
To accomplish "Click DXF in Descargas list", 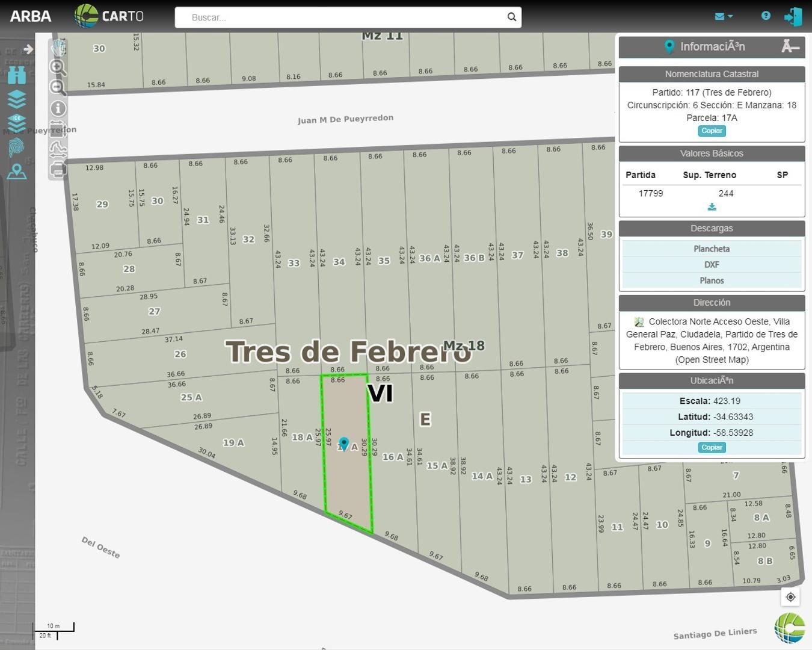I will (712, 265).
